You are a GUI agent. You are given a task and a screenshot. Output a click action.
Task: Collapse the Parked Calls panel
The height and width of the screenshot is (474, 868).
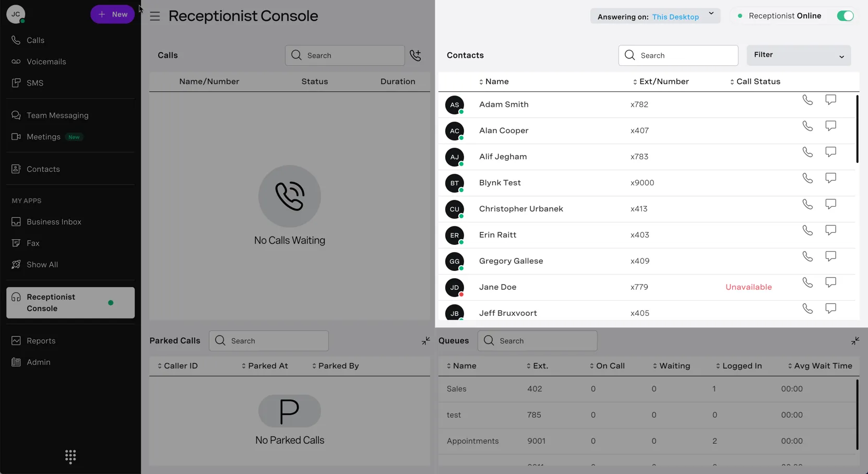(426, 341)
